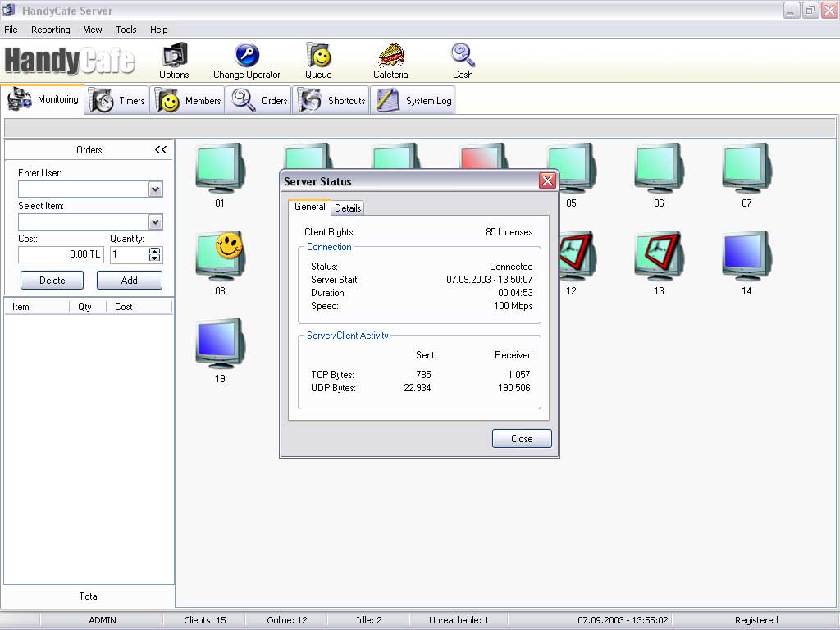
Task: Open the File menu
Action: [11, 30]
